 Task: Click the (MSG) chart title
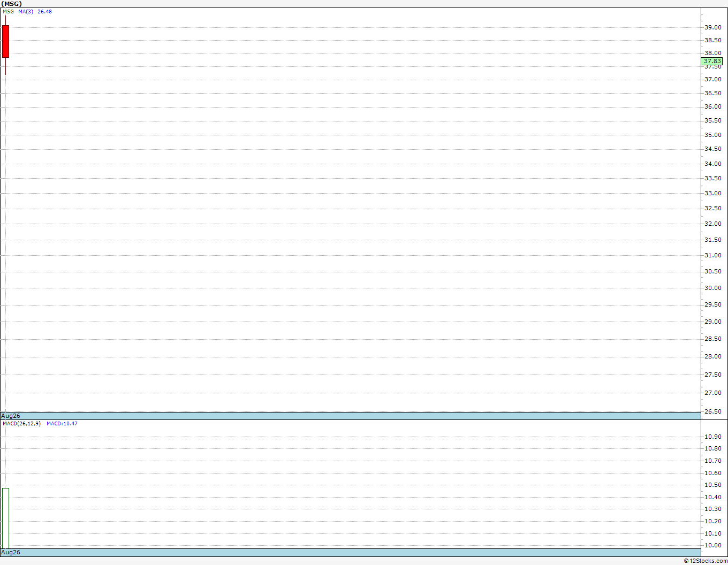point(12,4)
